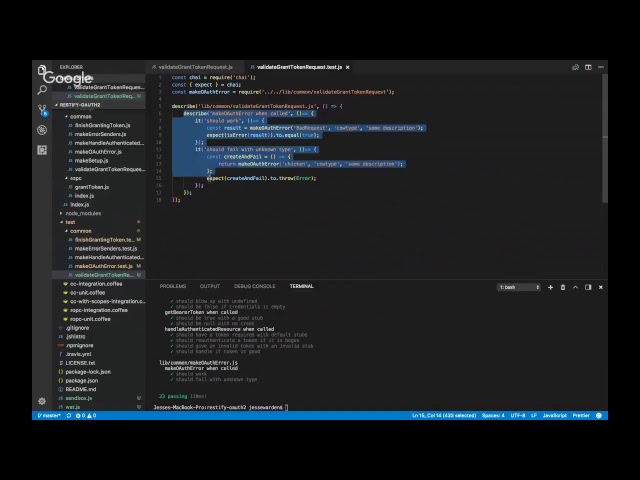
Task: Click the sync changes icon in status bar
Action: pos(69,416)
